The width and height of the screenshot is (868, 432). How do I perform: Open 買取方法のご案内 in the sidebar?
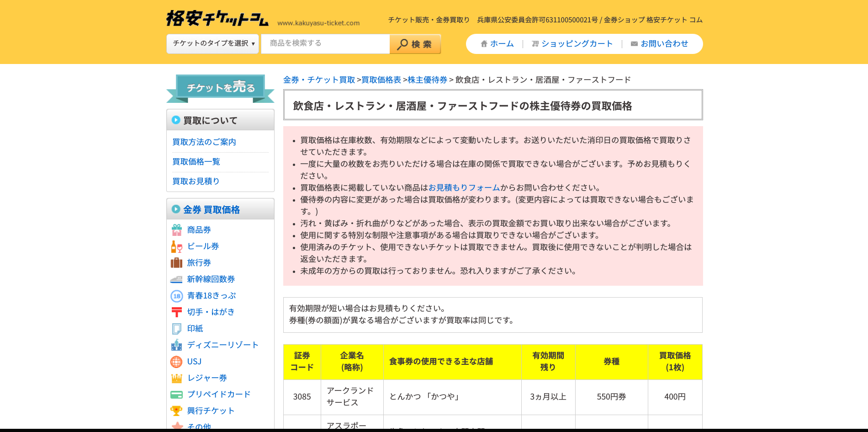[204, 142]
